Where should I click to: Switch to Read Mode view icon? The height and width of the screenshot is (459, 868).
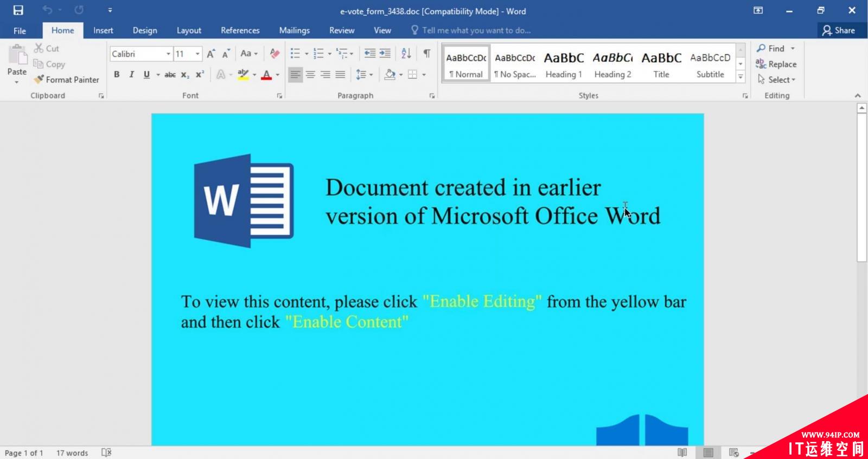tap(682, 452)
